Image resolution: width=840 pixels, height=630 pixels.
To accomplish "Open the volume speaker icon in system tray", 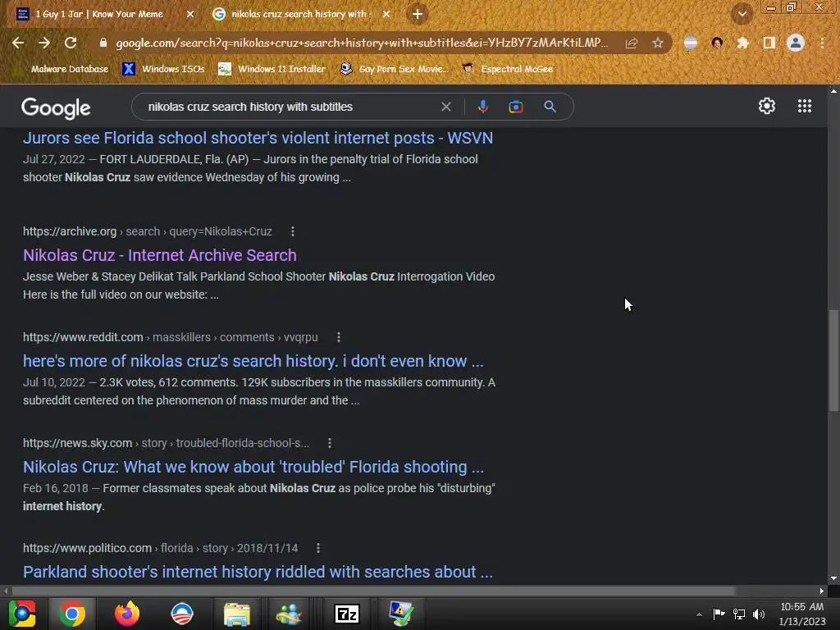I will [759, 614].
